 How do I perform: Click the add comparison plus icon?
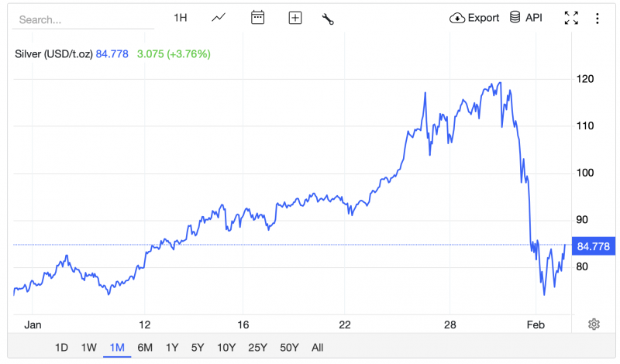(x=294, y=18)
